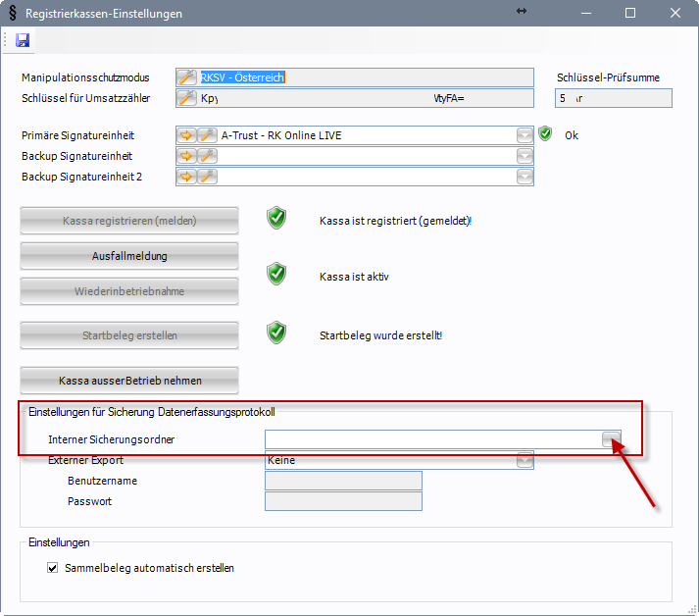Click arrow icon for Backup Signatureinheit

[187, 156]
